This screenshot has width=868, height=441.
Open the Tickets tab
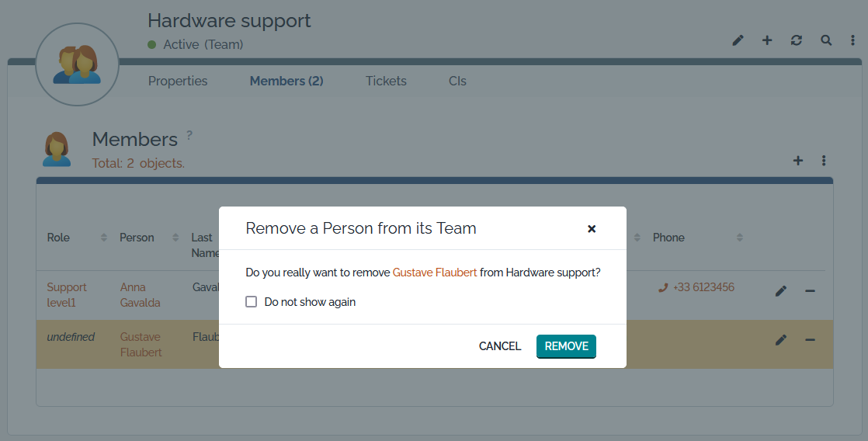point(386,81)
